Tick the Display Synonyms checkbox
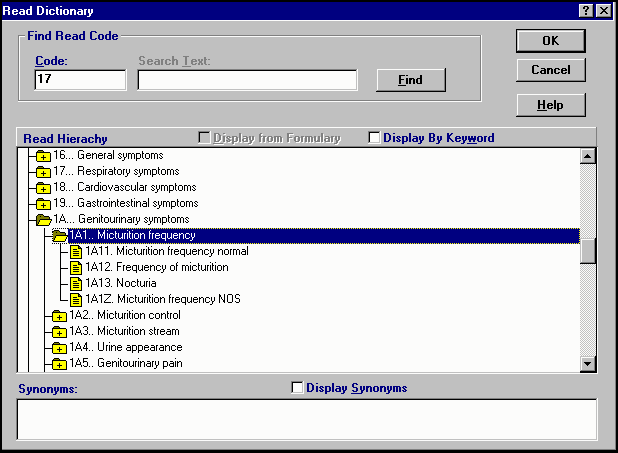 point(297,388)
